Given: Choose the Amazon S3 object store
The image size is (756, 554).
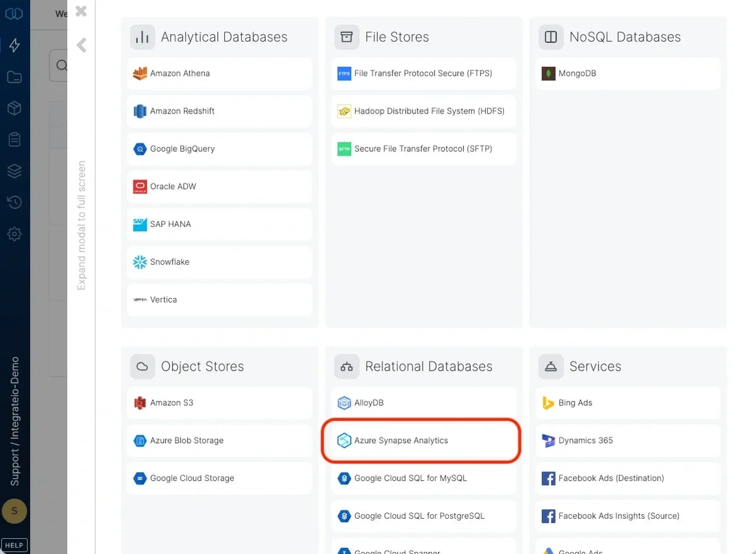Looking at the screenshot, I should pyautogui.click(x=219, y=402).
